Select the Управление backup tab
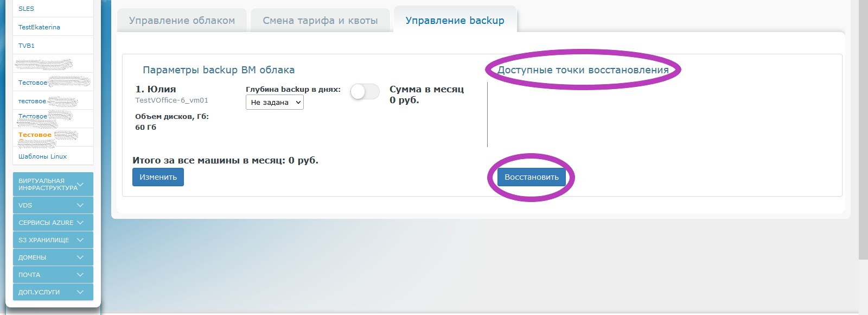868x315 pixels. pyautogui.click(x=455, y=21)
